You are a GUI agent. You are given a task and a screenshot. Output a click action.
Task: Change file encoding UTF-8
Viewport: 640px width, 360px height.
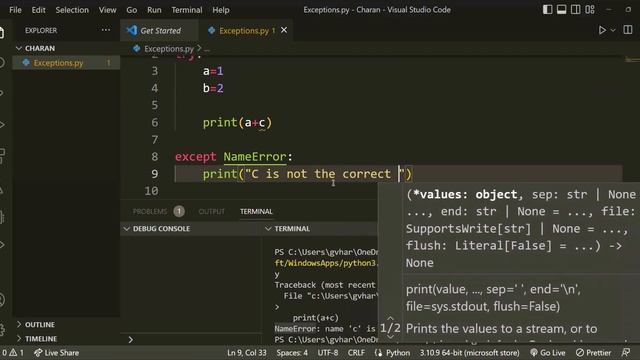pyautogui.click(x=328, y=353)
